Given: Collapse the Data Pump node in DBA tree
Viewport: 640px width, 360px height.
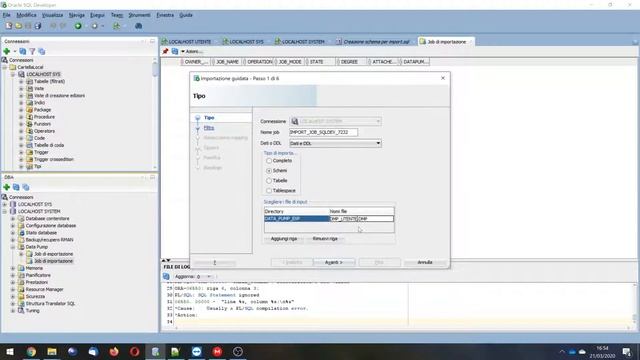Looking at the screenshot, I should click(13, 247).
